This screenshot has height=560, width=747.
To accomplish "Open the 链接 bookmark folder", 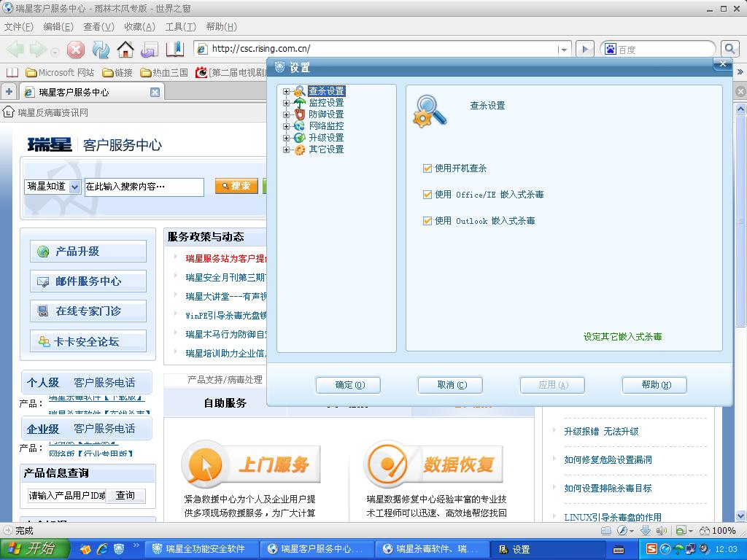I will point(117,72).
